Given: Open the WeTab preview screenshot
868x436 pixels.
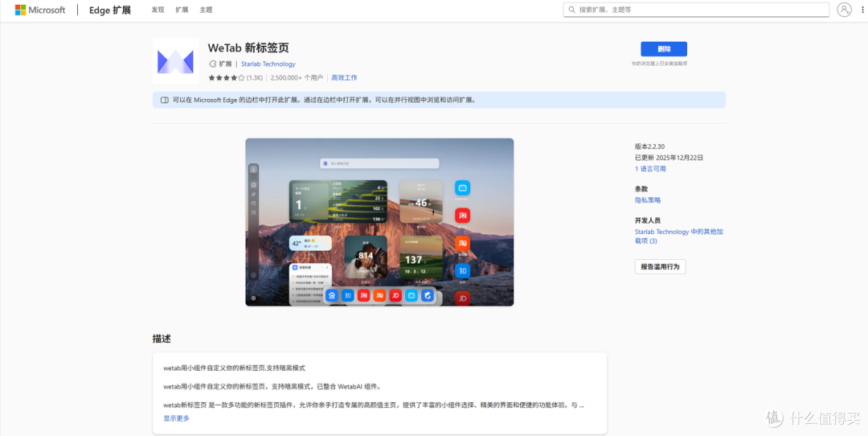Looking at the screenshot, I should 379,221.
